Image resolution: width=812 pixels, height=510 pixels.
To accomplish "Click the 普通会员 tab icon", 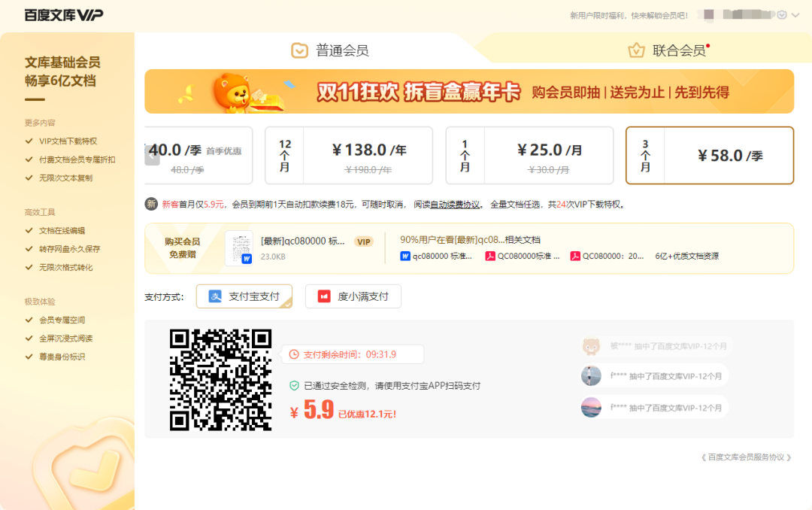I will pos(299,50).
